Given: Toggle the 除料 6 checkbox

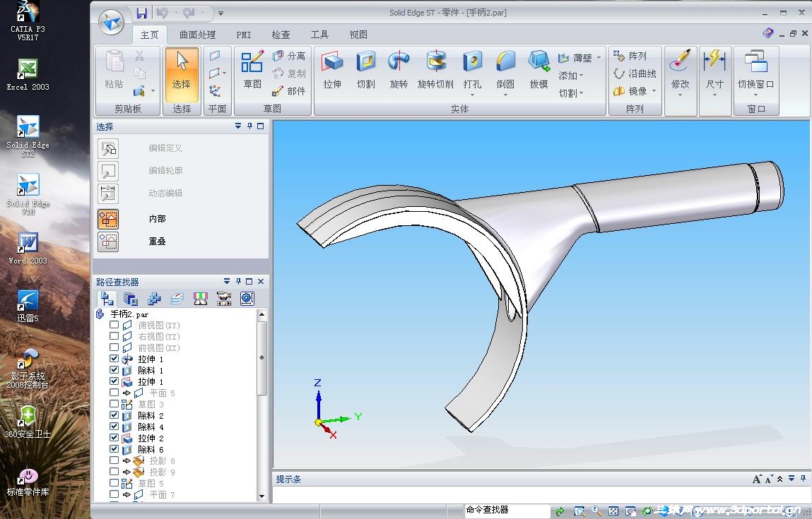Looking at the screenshot, I should [x=114, y=448].
